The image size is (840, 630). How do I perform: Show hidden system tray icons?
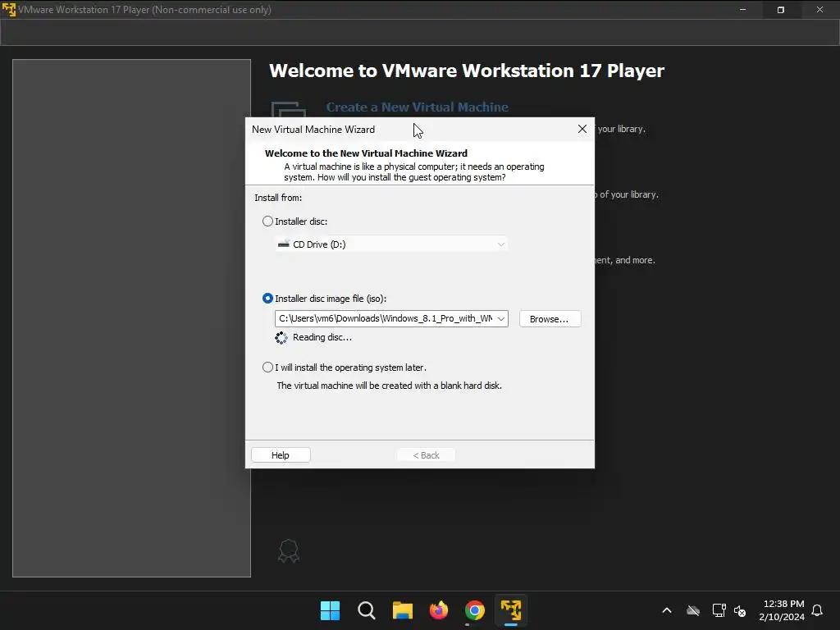tap(667, 610)
